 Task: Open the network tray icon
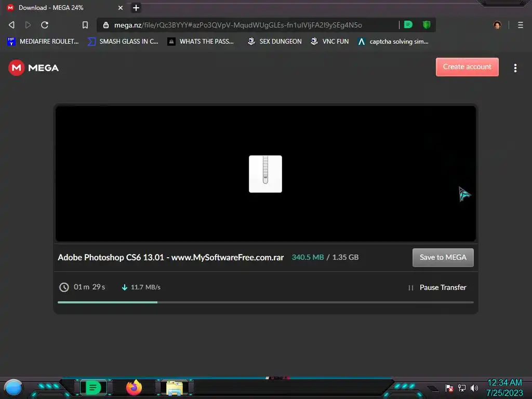click(462, 388)
